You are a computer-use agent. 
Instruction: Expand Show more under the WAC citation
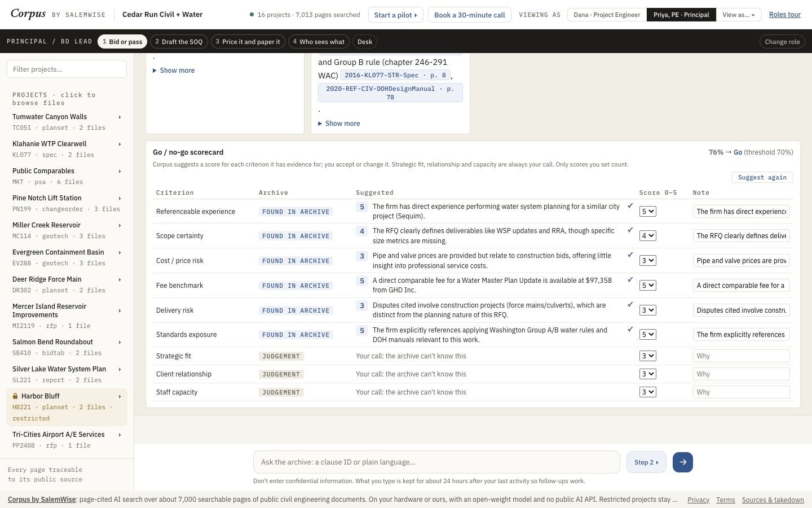point(339,124)
